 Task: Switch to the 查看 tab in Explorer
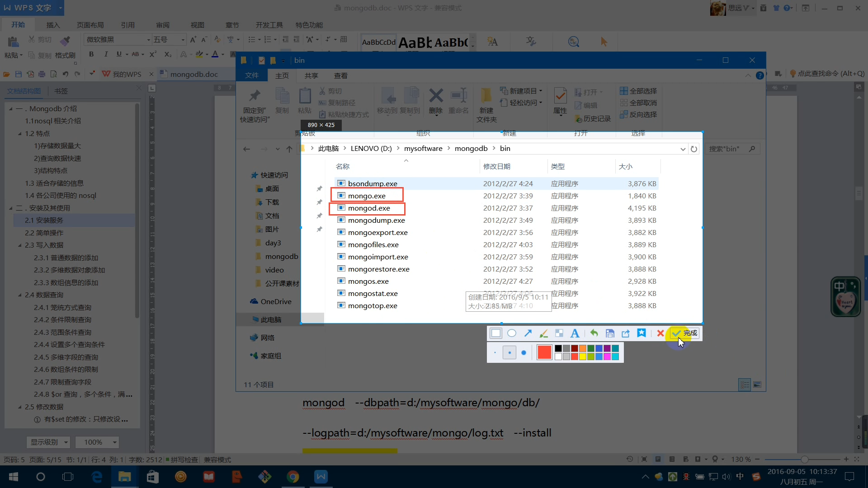click(340, 75)
